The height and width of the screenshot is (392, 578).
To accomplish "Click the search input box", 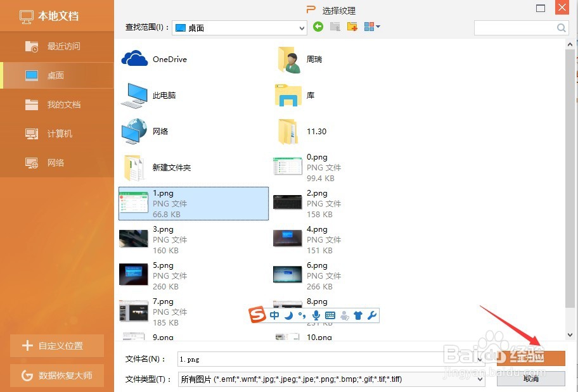I will [515, 28].
